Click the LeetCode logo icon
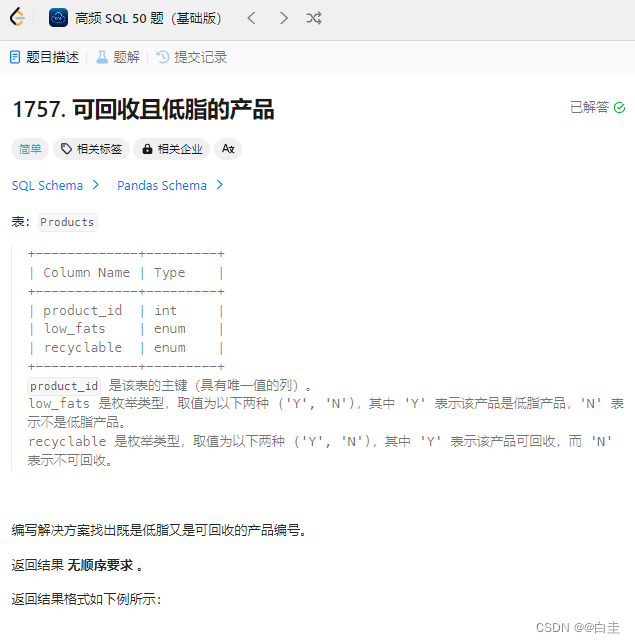Viewport: 635px width, 643px height. click(17, 18)
